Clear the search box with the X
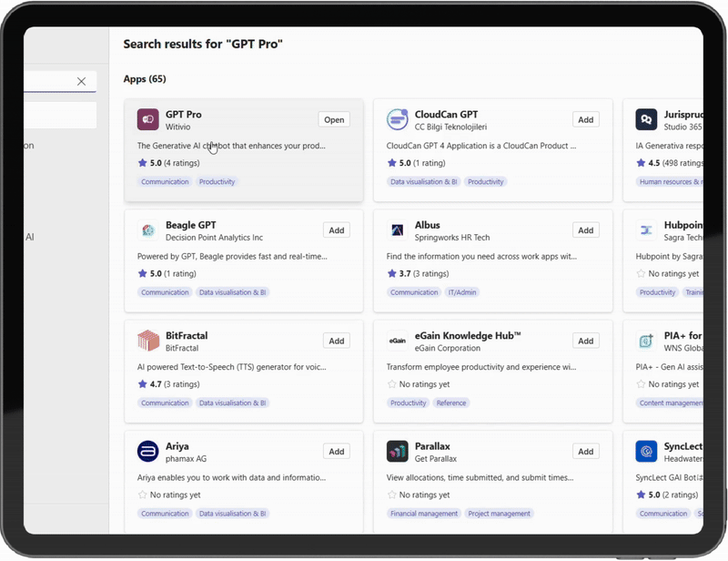This screenshot has height=561, width=728. (x=81, y=81)
